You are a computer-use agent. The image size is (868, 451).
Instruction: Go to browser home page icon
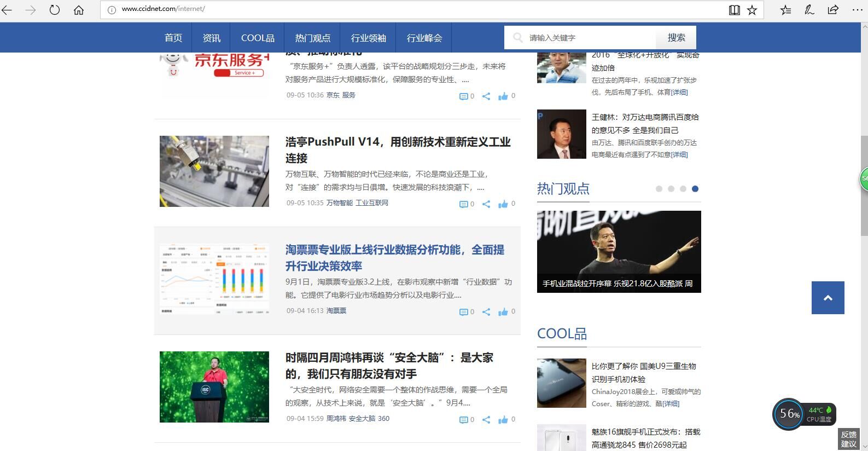tap(79, 10)
